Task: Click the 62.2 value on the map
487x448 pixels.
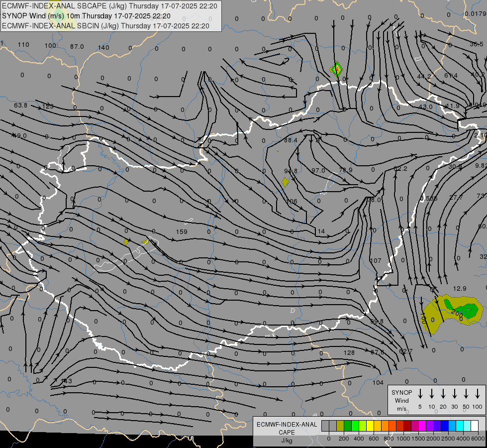Action: 400,169
